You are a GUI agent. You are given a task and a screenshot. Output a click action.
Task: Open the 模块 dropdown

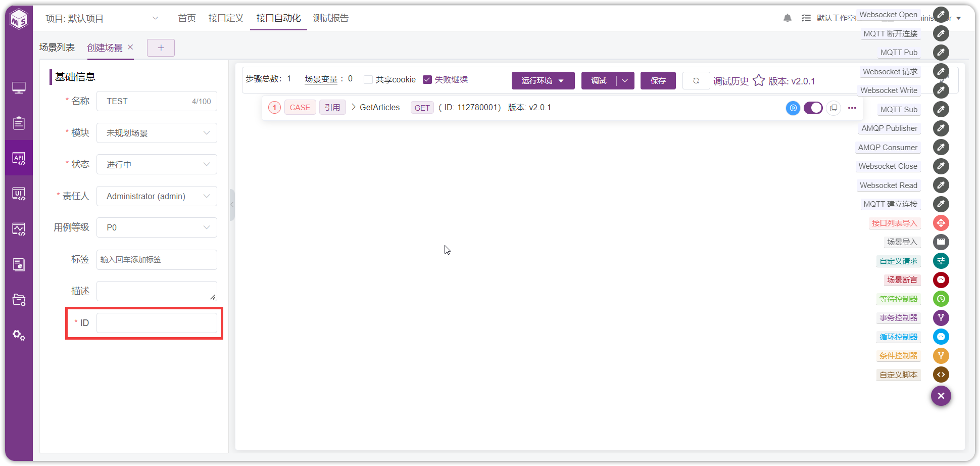coord(157,133)
